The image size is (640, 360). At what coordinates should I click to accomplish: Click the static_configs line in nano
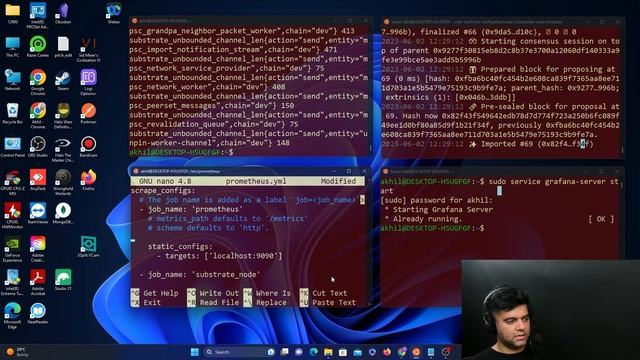tap(180, 247)
